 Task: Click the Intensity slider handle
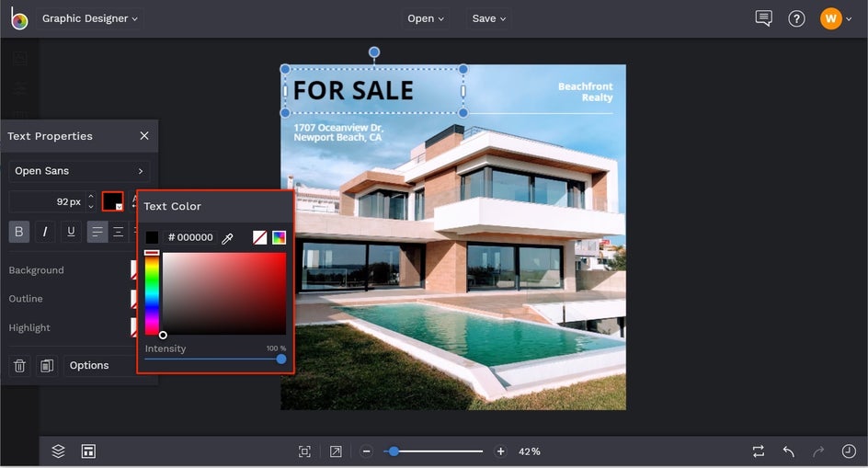point(281,359)
